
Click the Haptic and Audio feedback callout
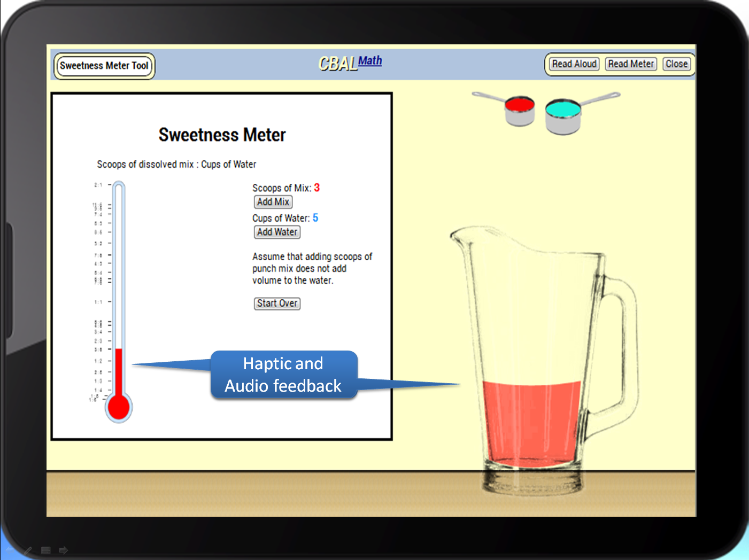click(x=283, y=375)
